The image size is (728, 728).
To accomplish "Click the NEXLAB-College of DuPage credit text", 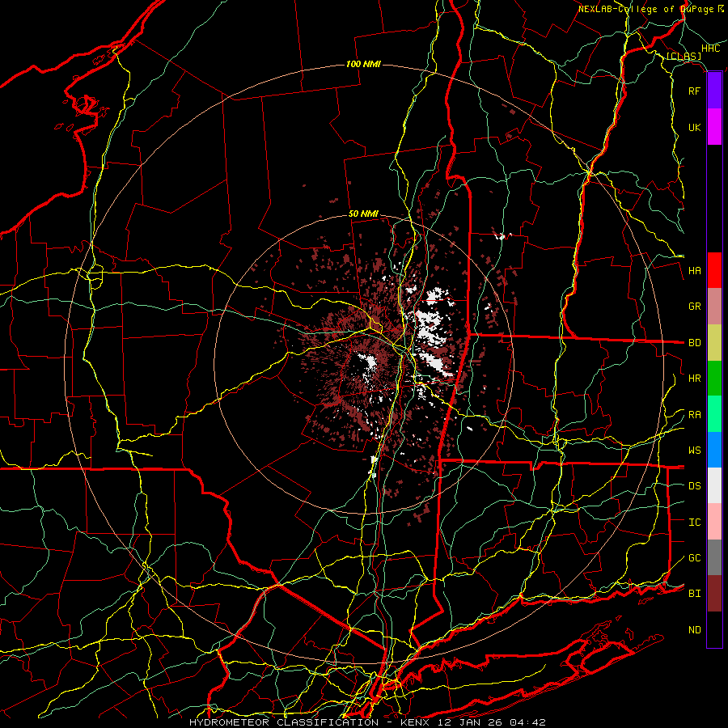I will 650,9.
